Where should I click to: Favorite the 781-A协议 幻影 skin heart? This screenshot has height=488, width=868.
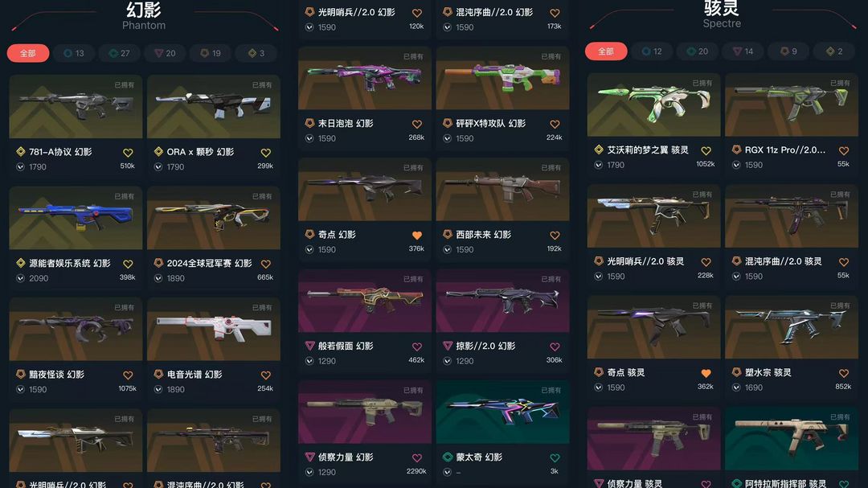(128, 152)
